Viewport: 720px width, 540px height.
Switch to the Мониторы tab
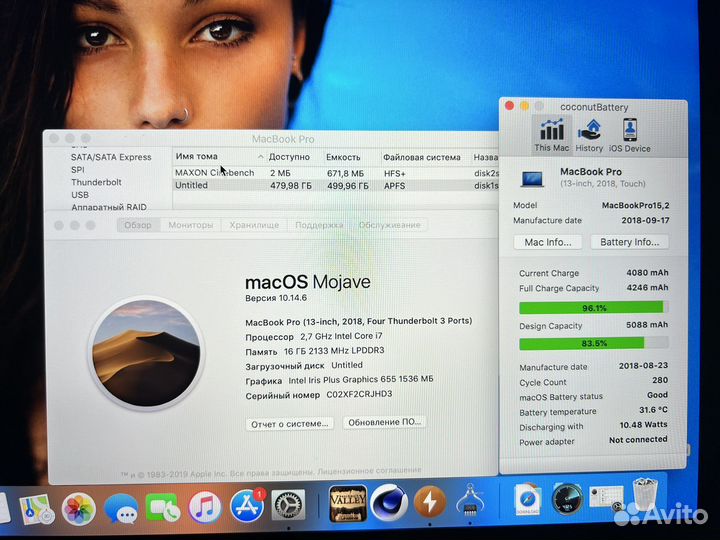click(191, 225)
